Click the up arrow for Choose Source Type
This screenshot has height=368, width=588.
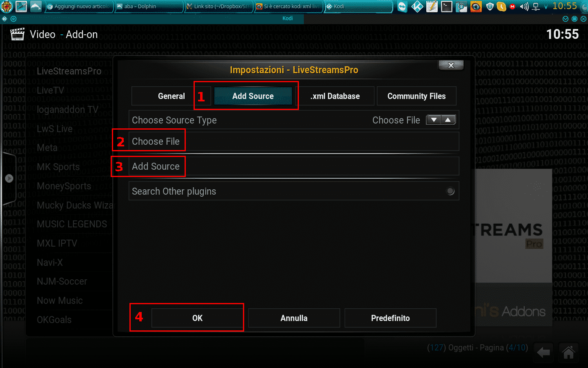tap(448, 120)
